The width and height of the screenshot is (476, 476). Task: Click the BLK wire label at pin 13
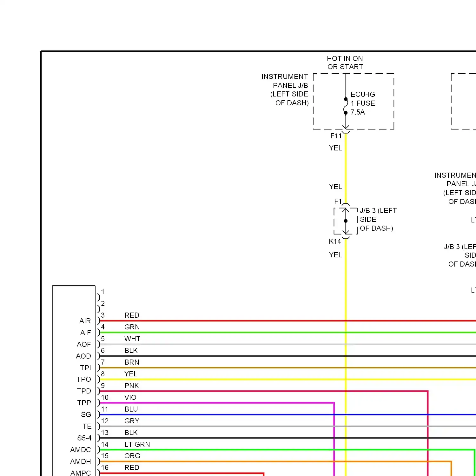(x=131, y=433)
